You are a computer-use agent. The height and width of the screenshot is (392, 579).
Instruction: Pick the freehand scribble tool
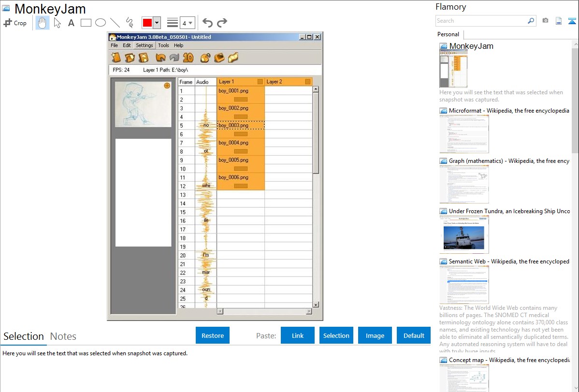[x=130, y=23]
